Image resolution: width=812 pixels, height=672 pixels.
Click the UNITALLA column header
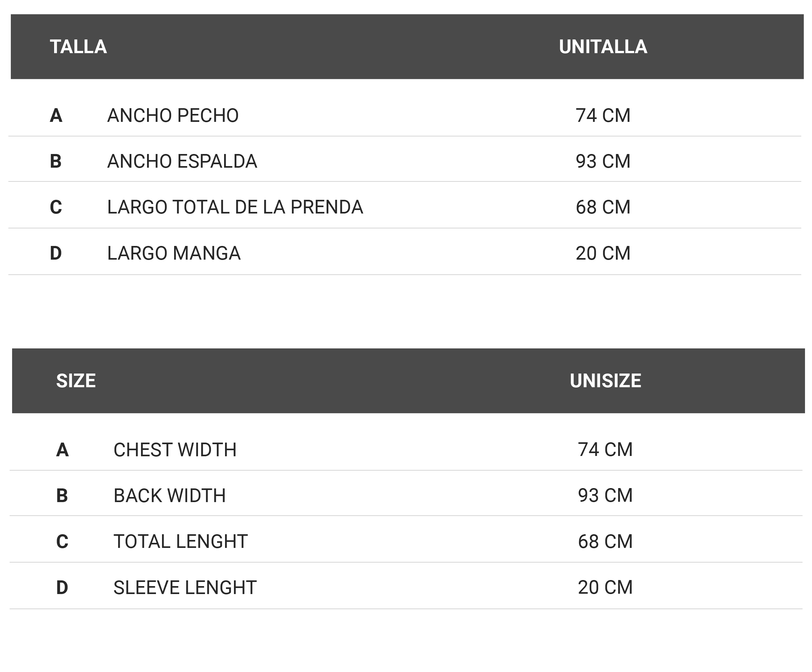(603, 47)
